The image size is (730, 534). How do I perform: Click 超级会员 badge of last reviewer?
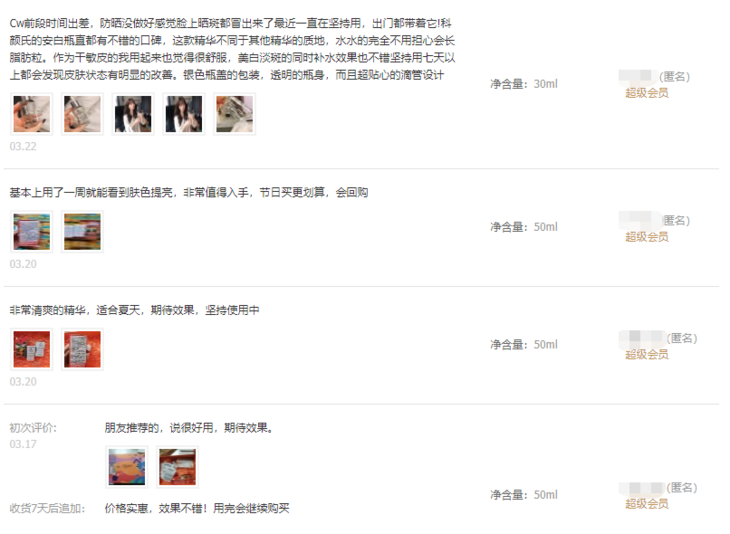647,504
